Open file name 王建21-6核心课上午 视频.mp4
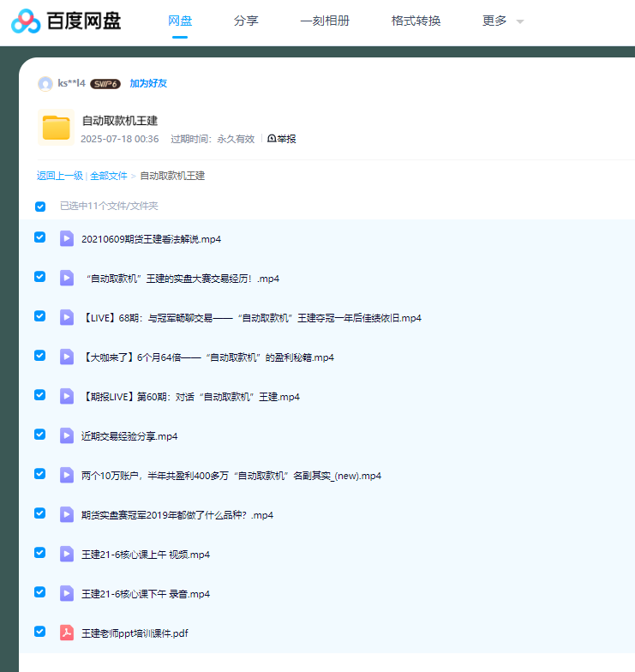635x672 pixels. (x=146, y=555)
